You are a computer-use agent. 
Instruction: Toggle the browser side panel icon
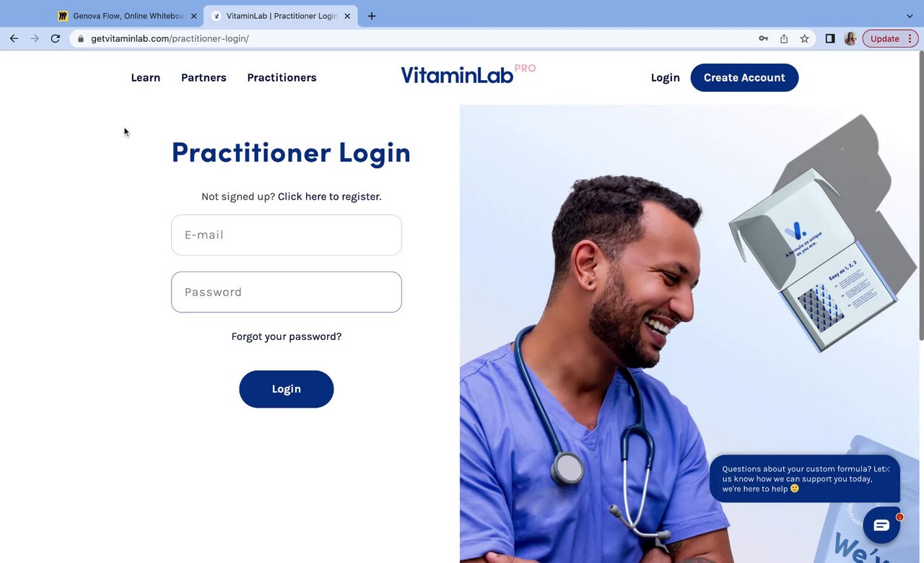[830, 39]
